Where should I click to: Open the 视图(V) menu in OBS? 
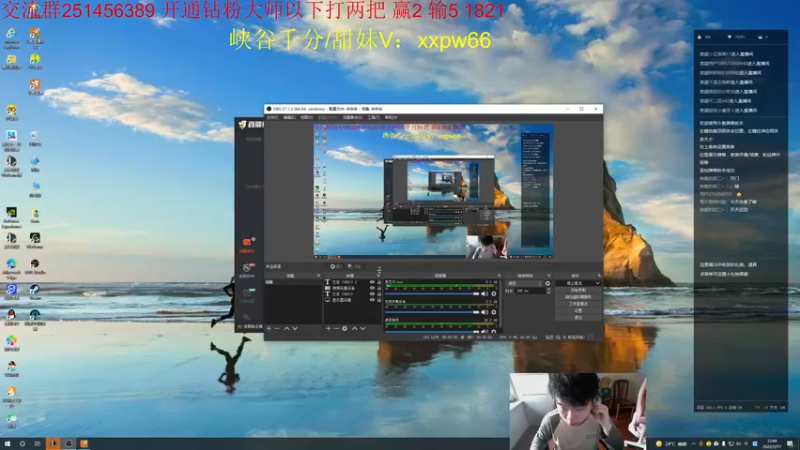pyautogui.click(x=306, y=117)
